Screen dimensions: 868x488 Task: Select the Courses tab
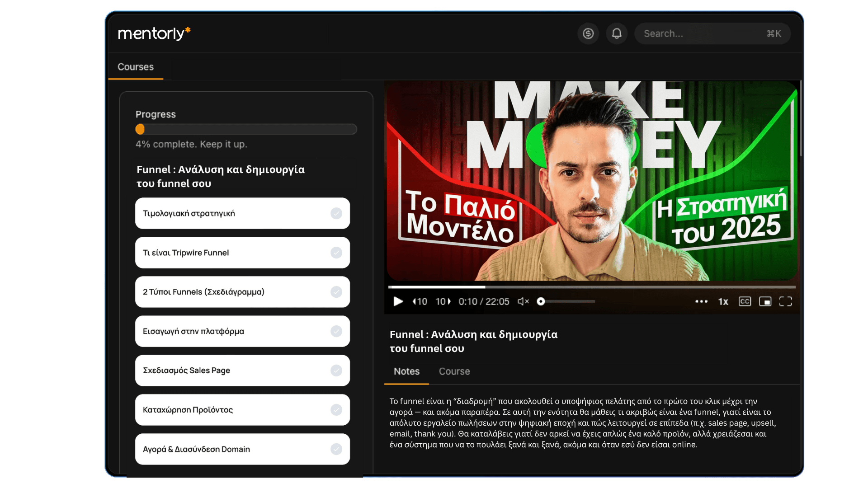click(x=136, y=67)
